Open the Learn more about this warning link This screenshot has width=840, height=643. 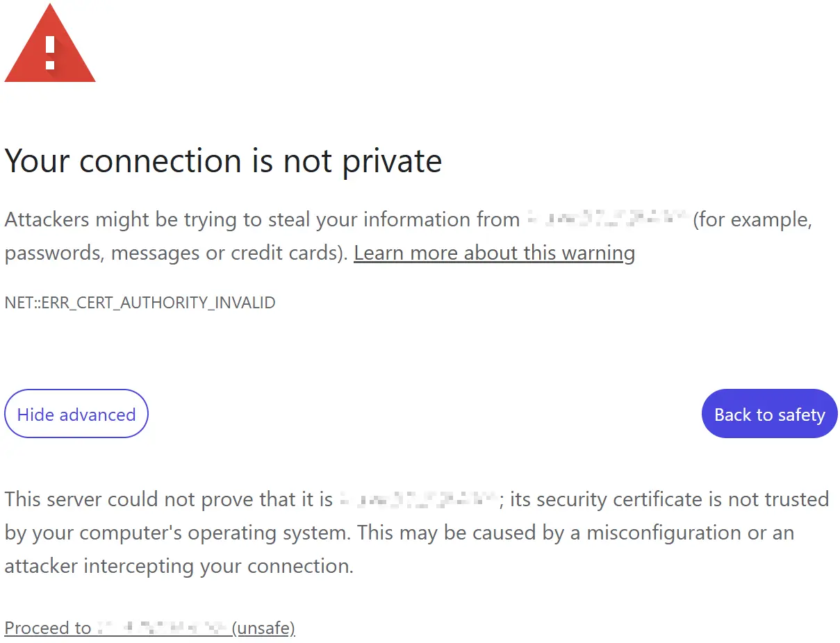pyautogui.click(x=494, y=253)
